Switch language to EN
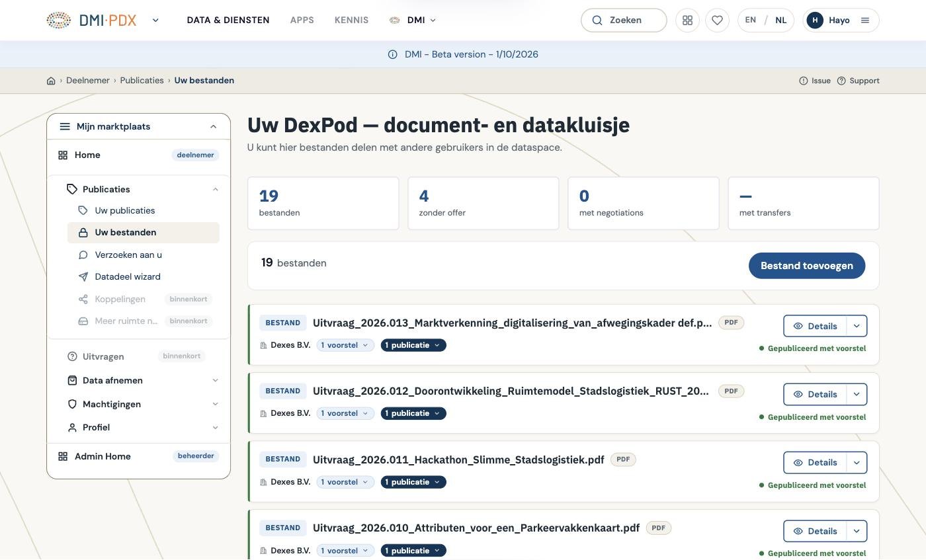Viewport: 926px width, 560px height. [x=751, y=20]
